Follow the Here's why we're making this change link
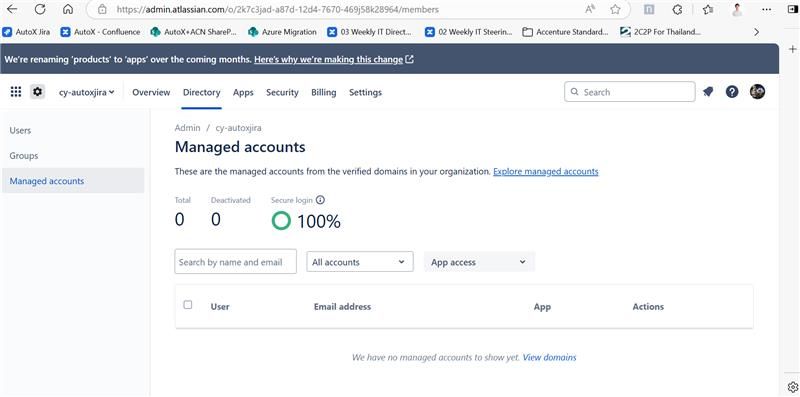 tap(334, 59)
